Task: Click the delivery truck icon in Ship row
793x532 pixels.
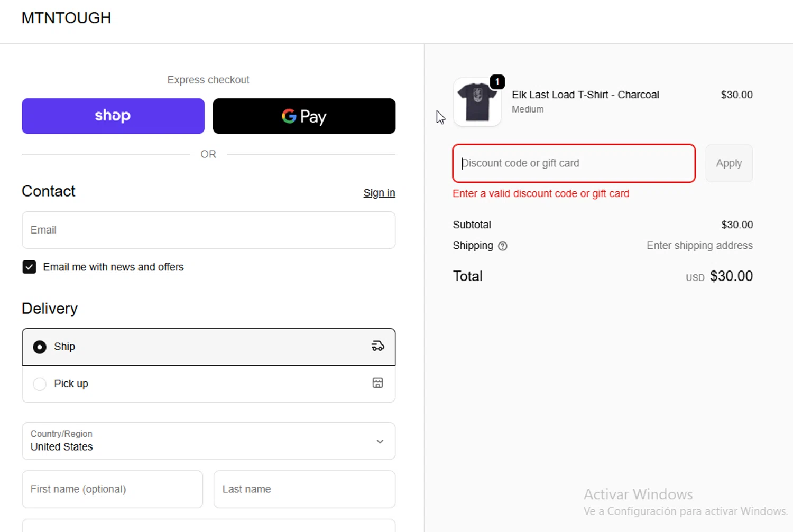Action: coord(377,346)
